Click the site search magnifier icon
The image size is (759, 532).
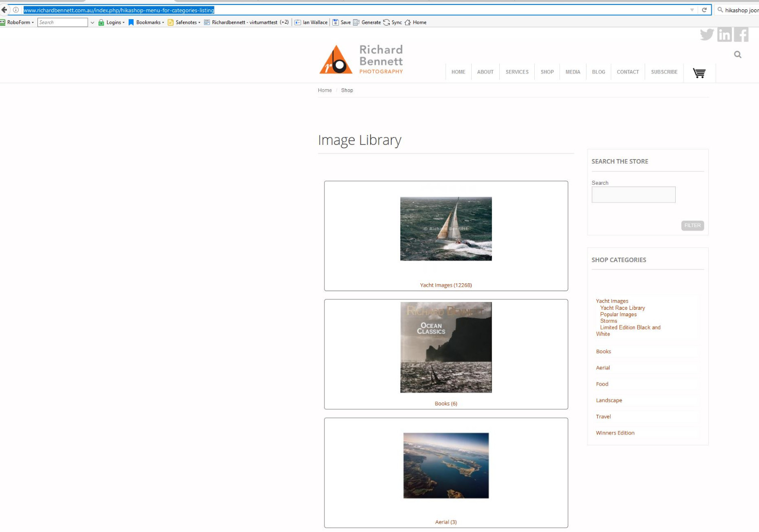click(x=738, y=55)
